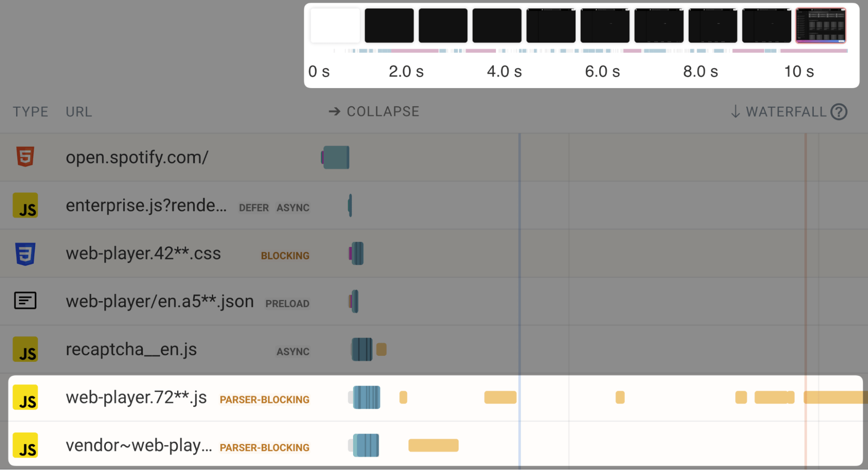
Task: Click the PRELOAD badge on the json row
Action: click(287, 303)
